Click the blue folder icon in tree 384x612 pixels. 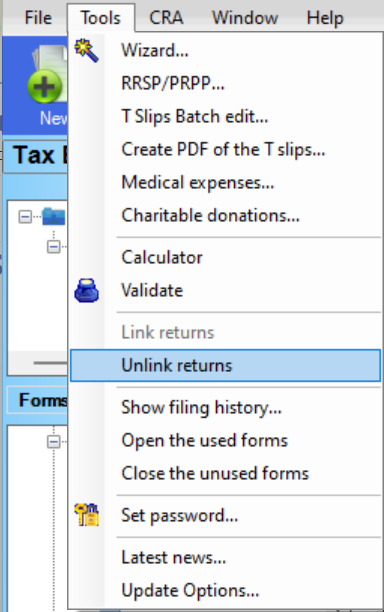coord(53,217)
